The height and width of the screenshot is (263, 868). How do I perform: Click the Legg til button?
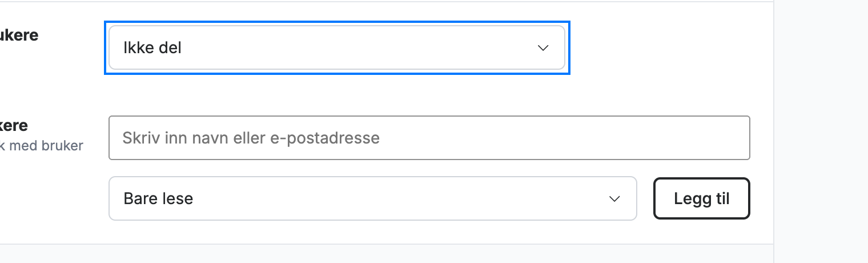click(x=701, y=198)
